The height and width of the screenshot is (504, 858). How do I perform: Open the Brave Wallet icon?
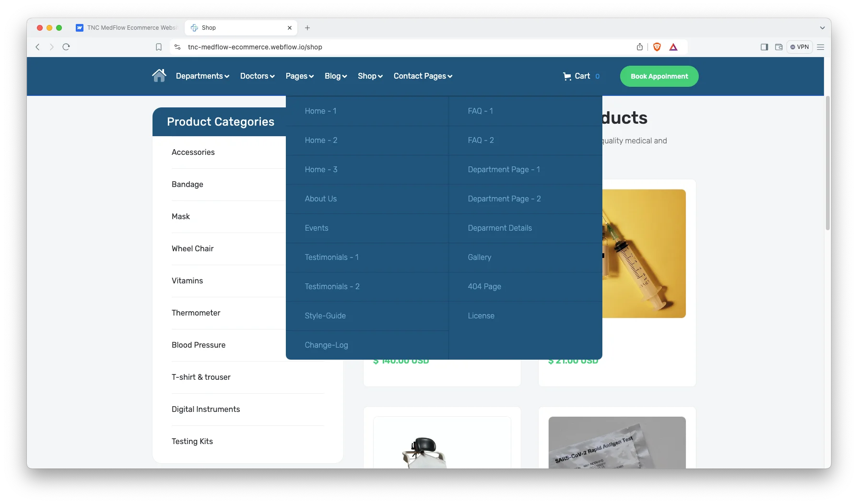[x=778, y=47]
